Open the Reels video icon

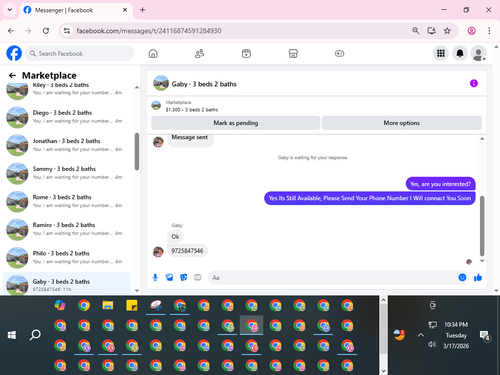click(246, 53)
